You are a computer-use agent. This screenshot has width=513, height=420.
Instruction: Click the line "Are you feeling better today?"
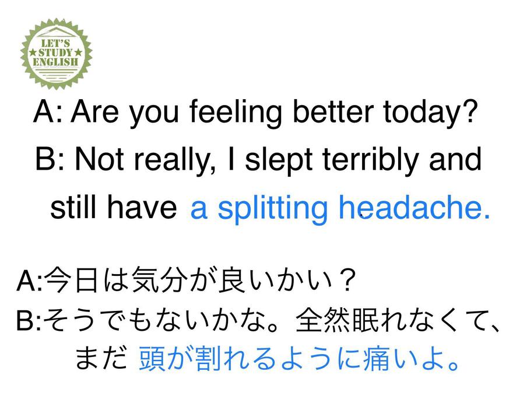[x=274, y=114]
